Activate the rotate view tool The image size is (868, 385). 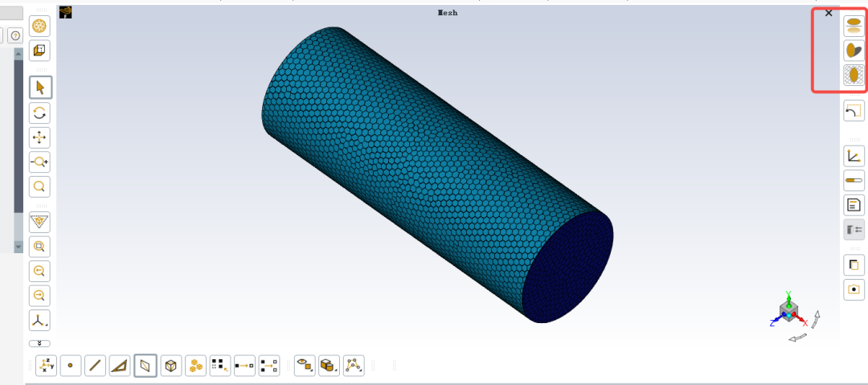pos(39,113)
